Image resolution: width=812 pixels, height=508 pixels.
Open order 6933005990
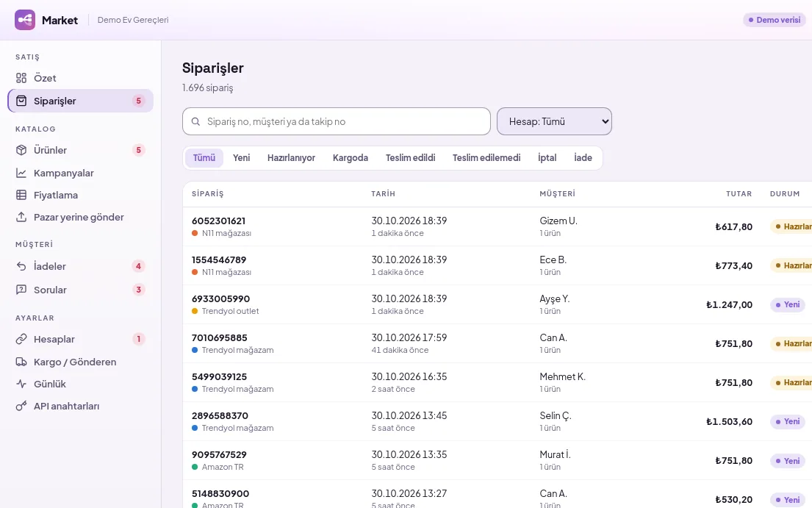tap(220, 298)
